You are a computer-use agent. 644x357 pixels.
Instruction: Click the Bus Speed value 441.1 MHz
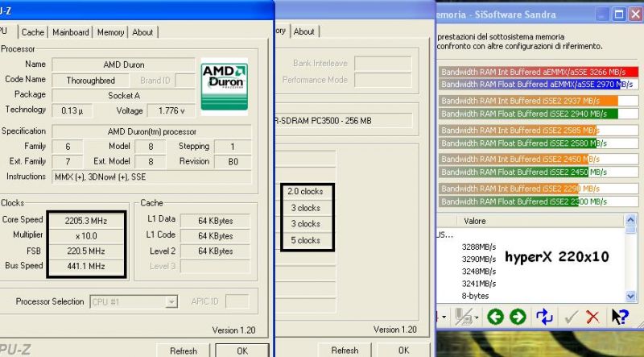[x=85, y=266]
